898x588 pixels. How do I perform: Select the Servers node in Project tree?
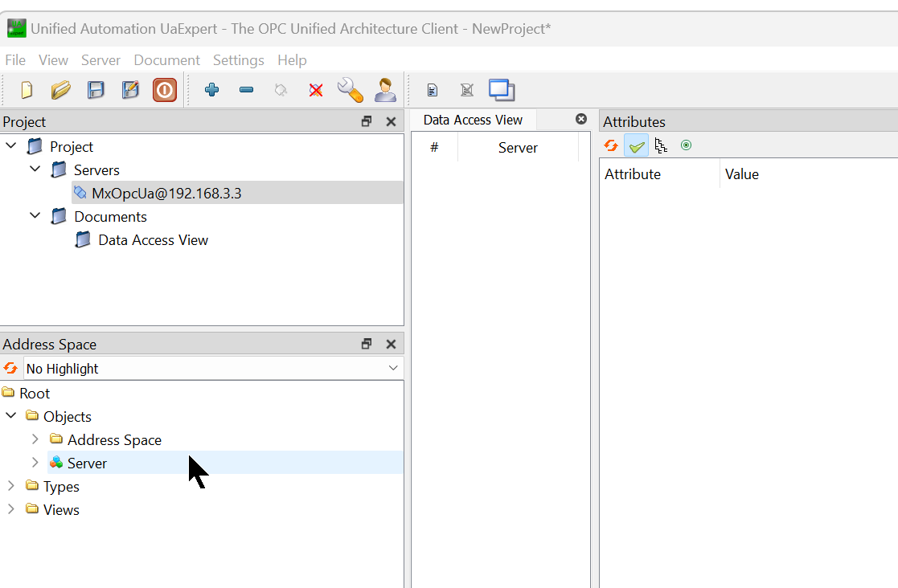click(x=96, y=170)
